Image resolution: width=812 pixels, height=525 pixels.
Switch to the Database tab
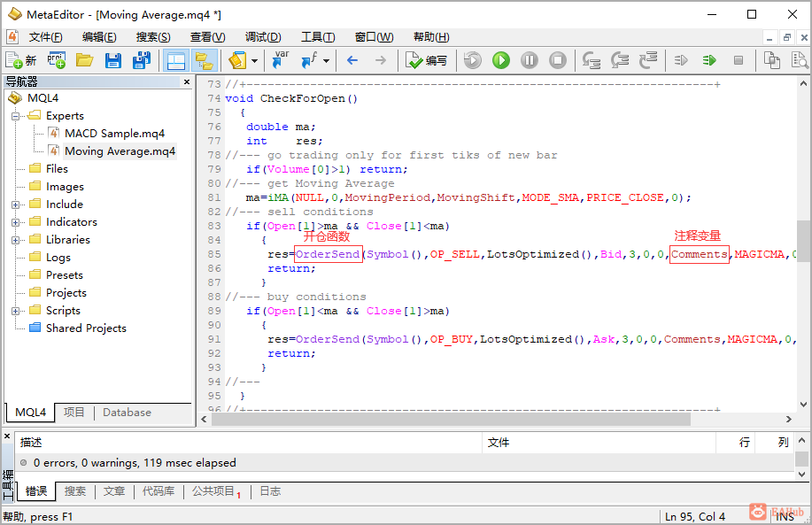point(127,413)
